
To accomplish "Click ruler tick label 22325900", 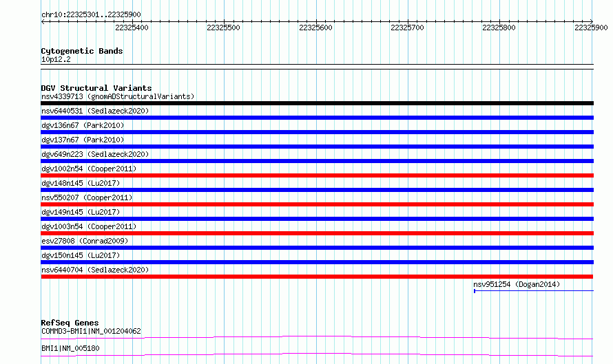I will pyautogui.click(x=591, y=28).
